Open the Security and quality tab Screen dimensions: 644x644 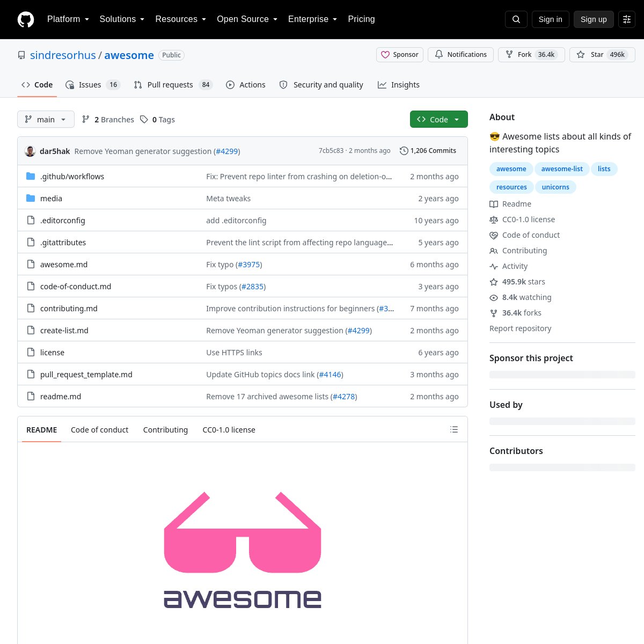pos(321,85)
